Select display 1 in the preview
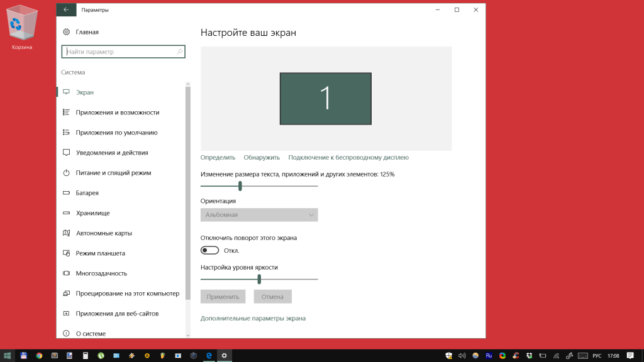644x362 pixels. (326, 99)
